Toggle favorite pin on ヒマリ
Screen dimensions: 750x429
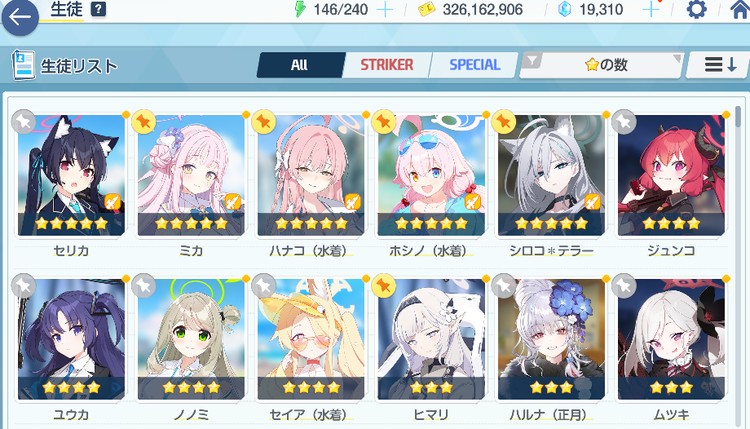[384, 286]
